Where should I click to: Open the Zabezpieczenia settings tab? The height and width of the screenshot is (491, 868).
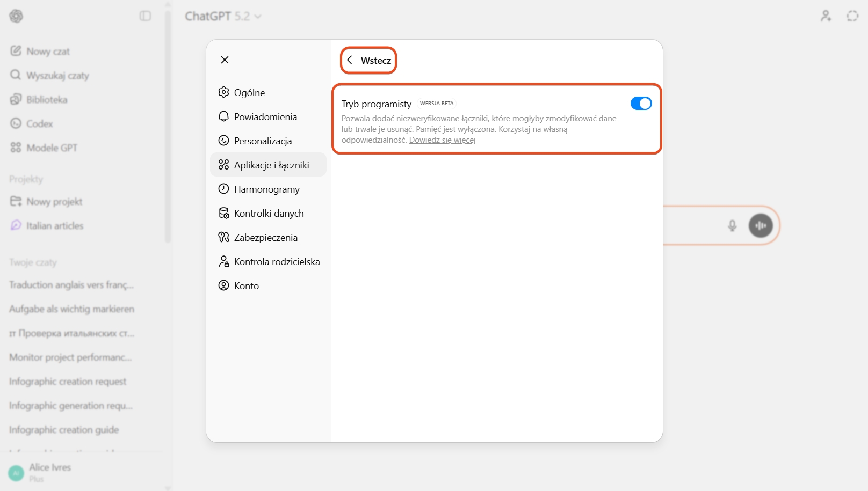tap(268, 237)
